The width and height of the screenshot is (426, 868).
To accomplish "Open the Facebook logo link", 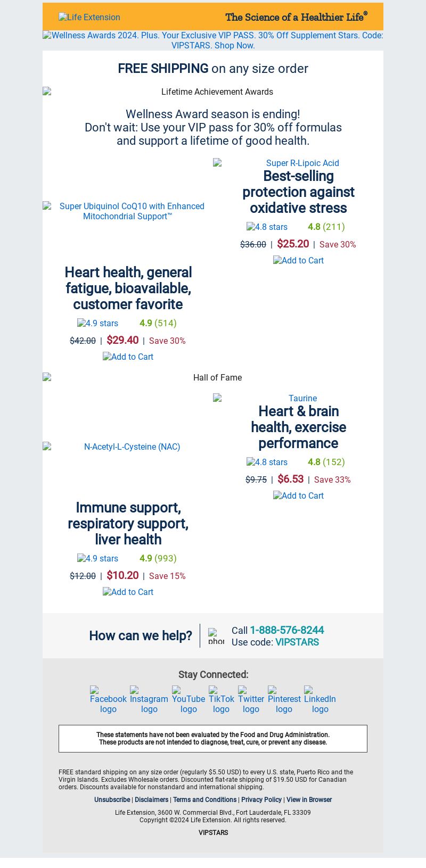I will point(108,700).
